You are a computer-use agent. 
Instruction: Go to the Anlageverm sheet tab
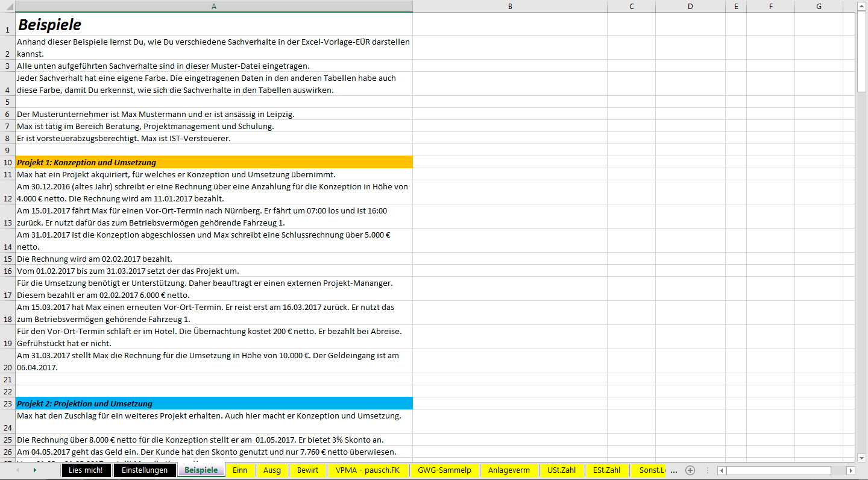point(509,470)
